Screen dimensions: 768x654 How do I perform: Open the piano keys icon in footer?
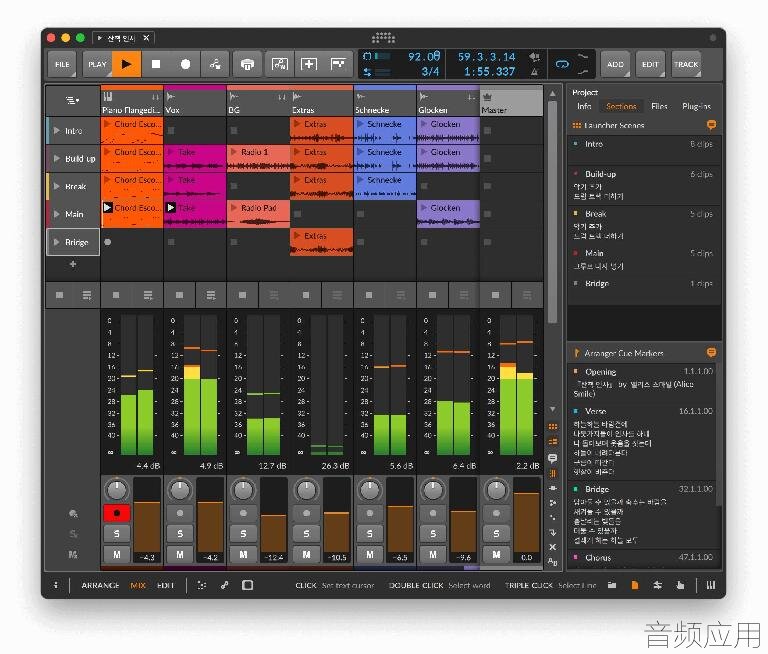coord(711,585)
